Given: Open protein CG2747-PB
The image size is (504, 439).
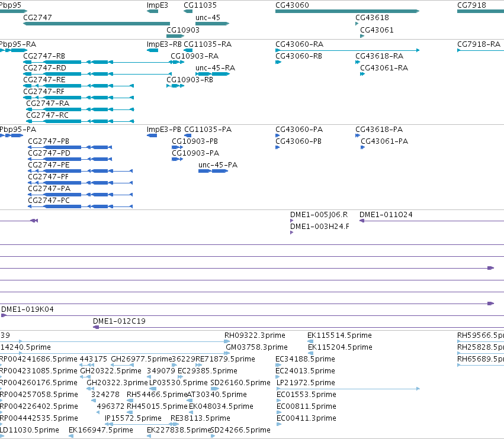Looking at the screenshot, I should click(x=49, y=141).
